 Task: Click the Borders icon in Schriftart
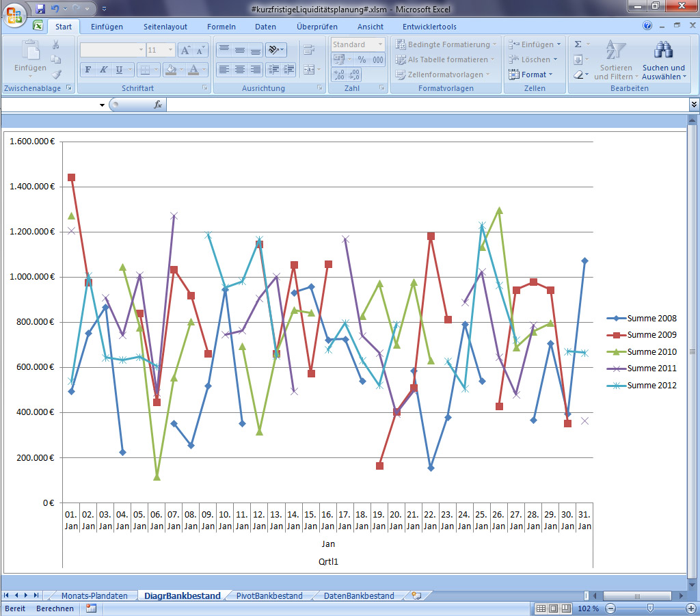[x=145, y=70]
